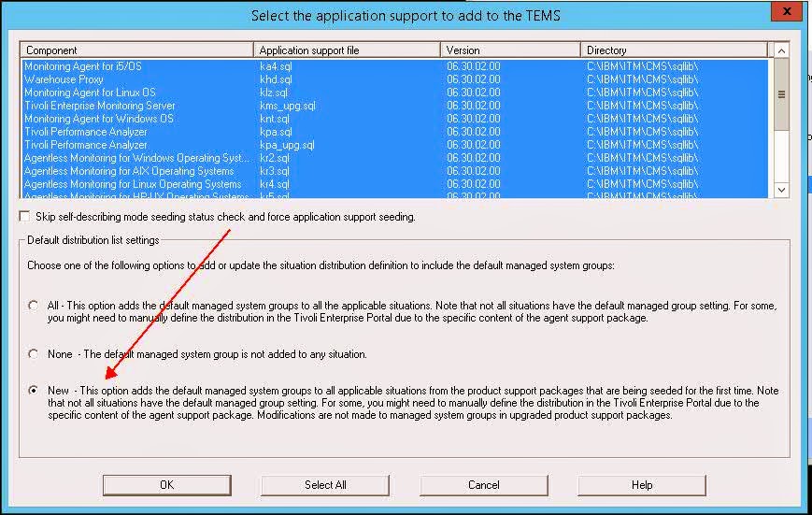Sort by Application support file column

pos(347,50)
